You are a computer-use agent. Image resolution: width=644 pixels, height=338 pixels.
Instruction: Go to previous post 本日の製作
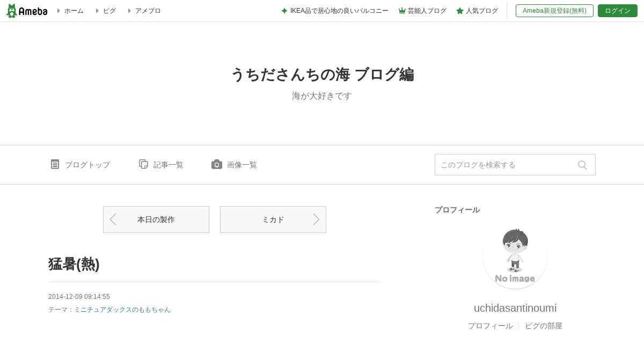click(156, 219)
